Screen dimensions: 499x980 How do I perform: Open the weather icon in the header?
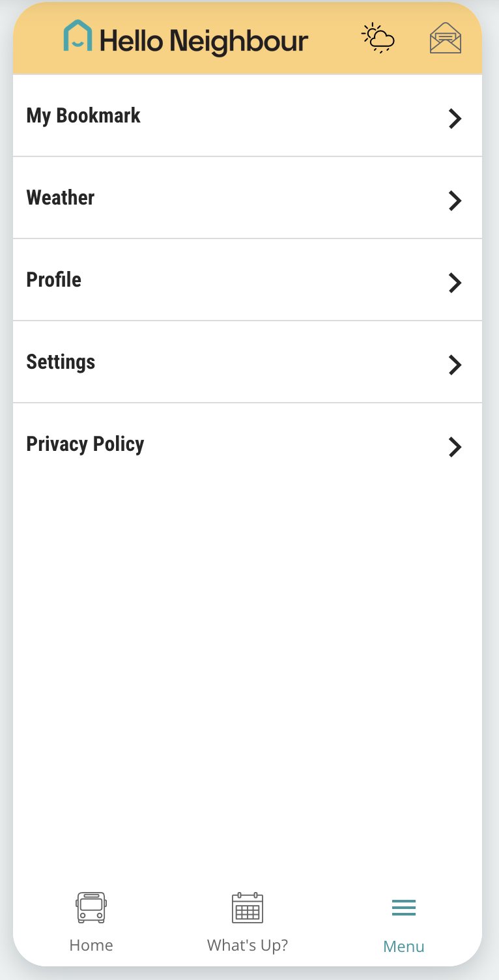(378, 38)
